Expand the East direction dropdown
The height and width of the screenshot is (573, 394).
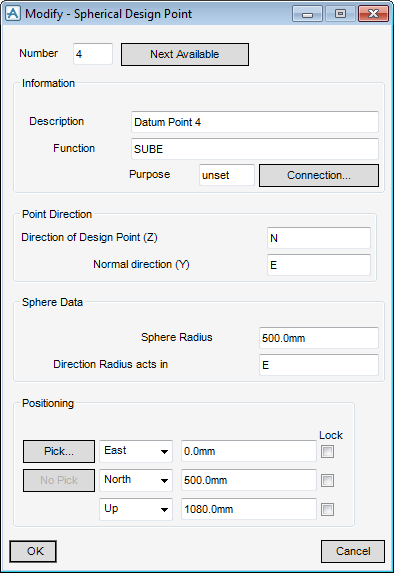[x=136, y=451]
